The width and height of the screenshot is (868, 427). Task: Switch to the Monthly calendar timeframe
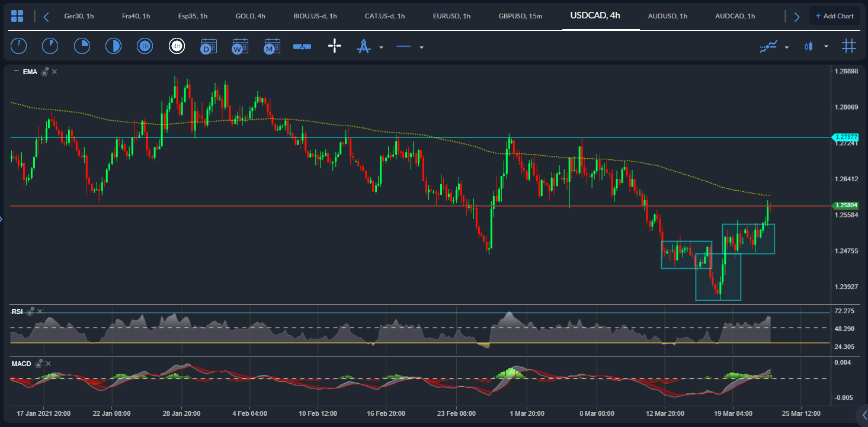(x=272, y=46)
